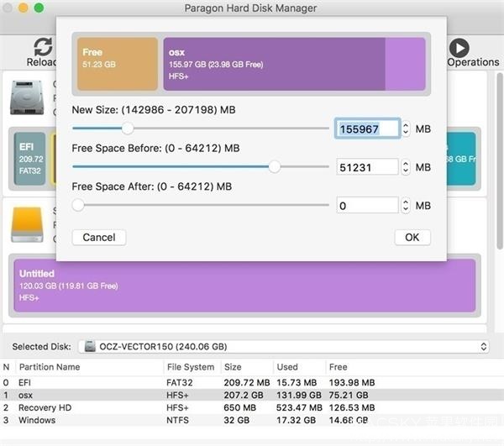Select the orange Free 51.23 GB block
504x446 pixels.
(118, 64)
